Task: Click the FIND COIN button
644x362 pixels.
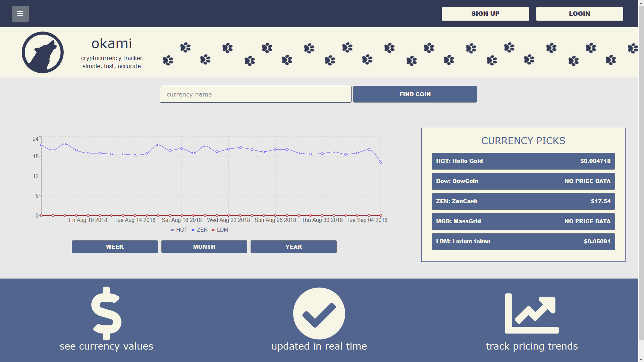Action: coord(415,94)
